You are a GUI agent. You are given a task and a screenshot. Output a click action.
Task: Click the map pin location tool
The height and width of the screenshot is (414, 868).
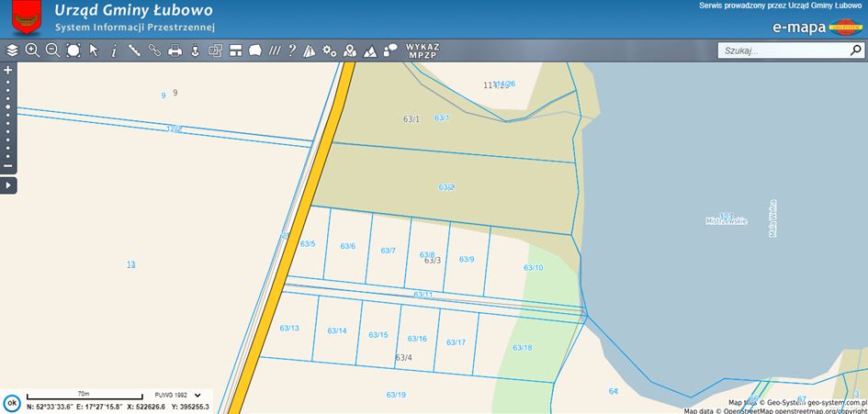coord(350,50)
